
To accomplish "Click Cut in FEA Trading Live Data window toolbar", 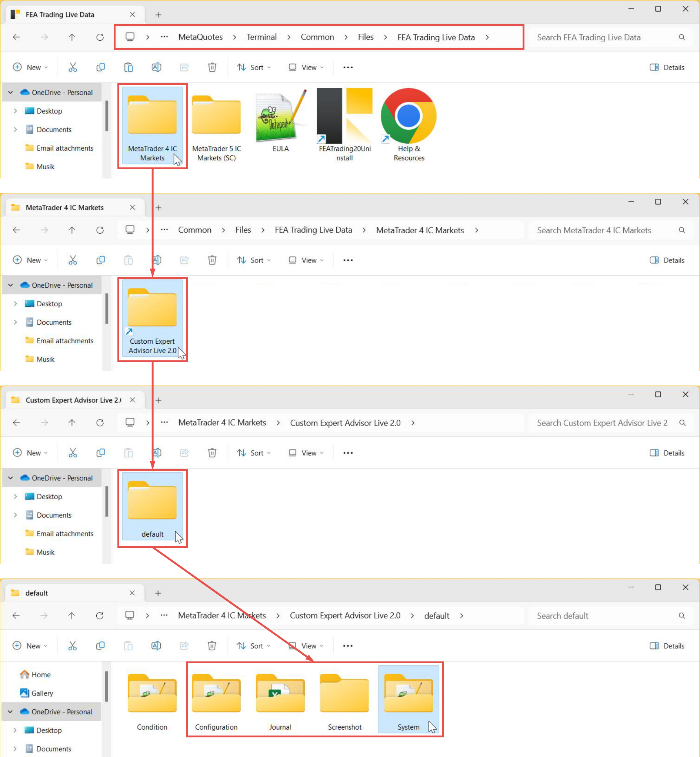I will point(73,67).
